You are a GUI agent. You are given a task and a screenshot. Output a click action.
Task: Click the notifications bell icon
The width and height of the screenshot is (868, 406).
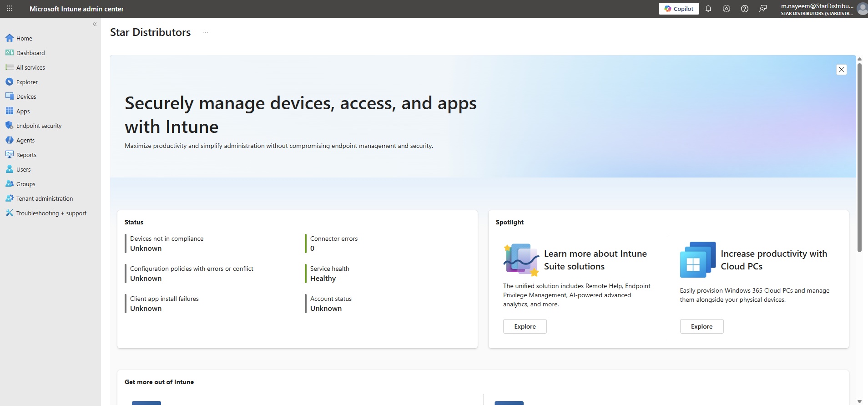pyautogui.click(x=708, y=9)
